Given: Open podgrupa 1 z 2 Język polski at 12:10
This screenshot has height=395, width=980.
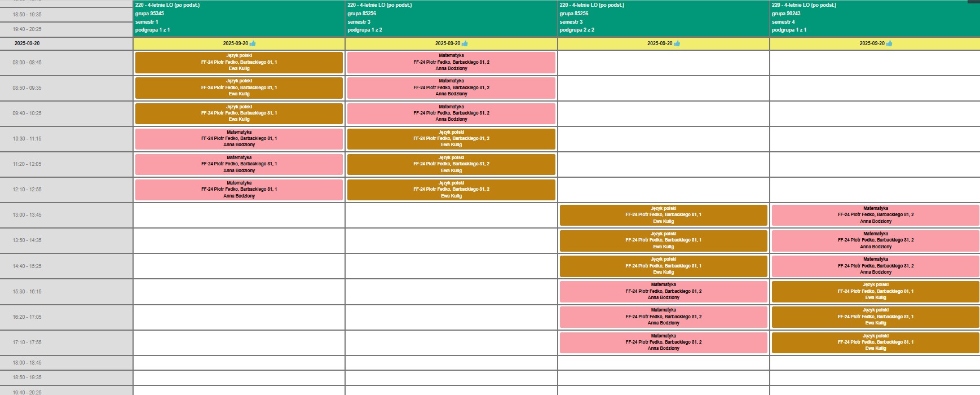Looking at the screenshot, I should [451, 190].
